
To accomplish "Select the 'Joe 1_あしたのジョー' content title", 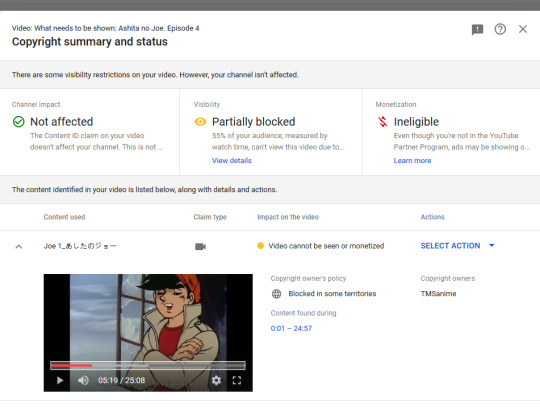I will [x=80, y=246].
